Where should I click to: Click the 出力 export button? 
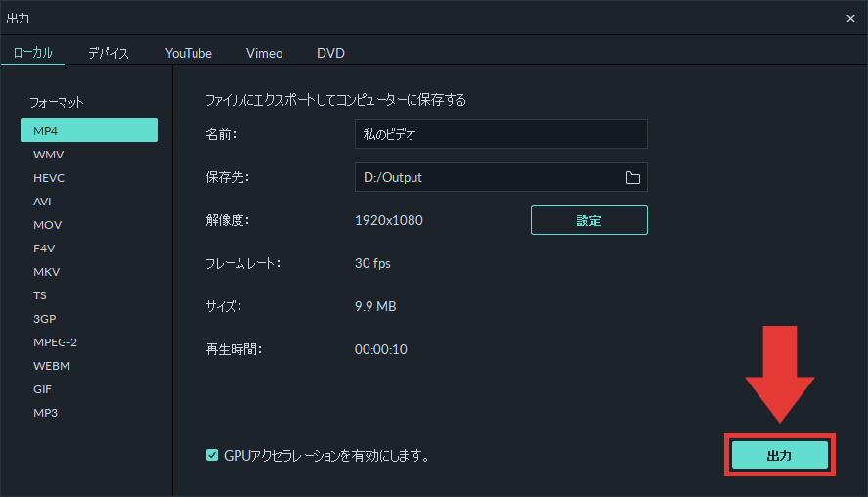coord(779,456)
